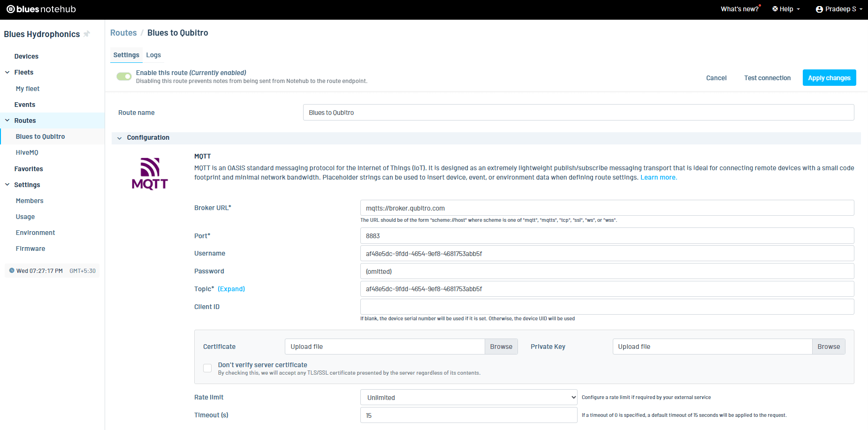Open the Rate limit dropdown
Screen dimensions: 868x430
pos(469,397)
